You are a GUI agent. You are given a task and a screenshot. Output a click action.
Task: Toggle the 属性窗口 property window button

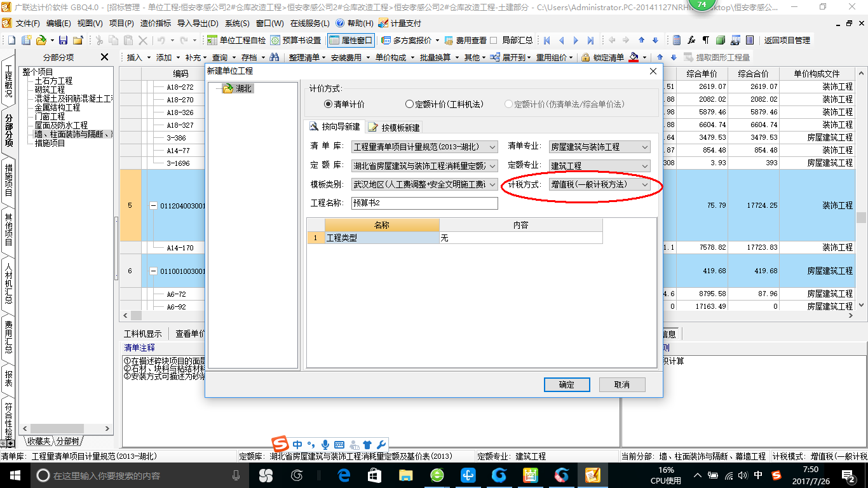pos(351,40)
